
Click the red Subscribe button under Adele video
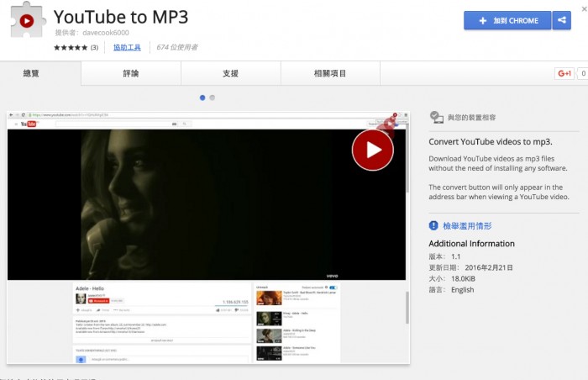98,301
